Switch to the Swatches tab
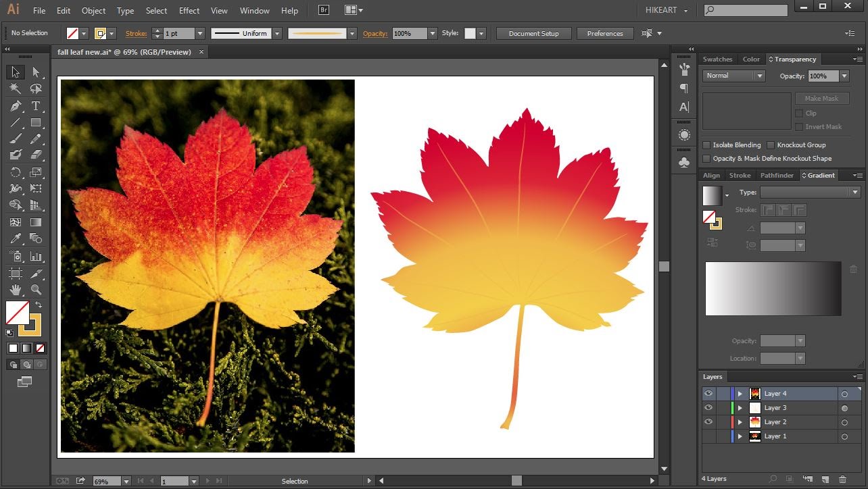The width and height of the screenshot is (868, 489). point(717,59)
